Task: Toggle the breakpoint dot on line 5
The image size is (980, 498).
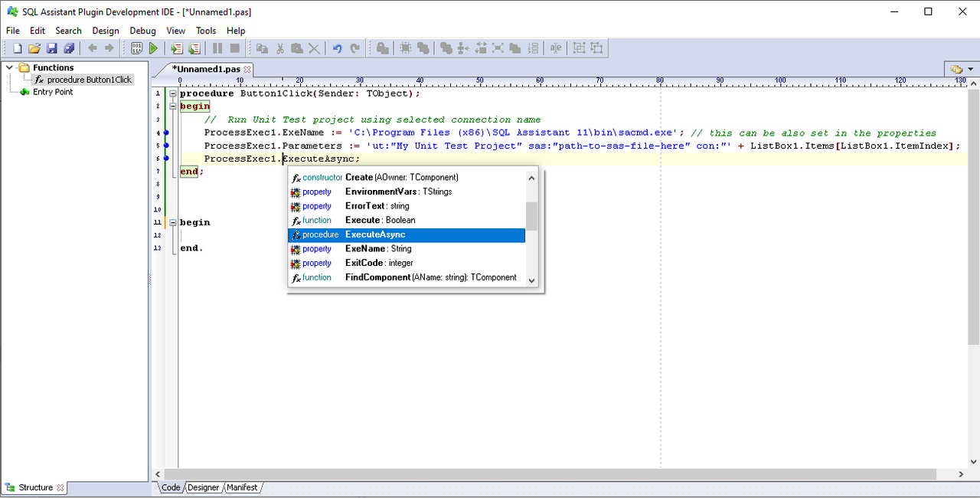Action: point(166,146)
